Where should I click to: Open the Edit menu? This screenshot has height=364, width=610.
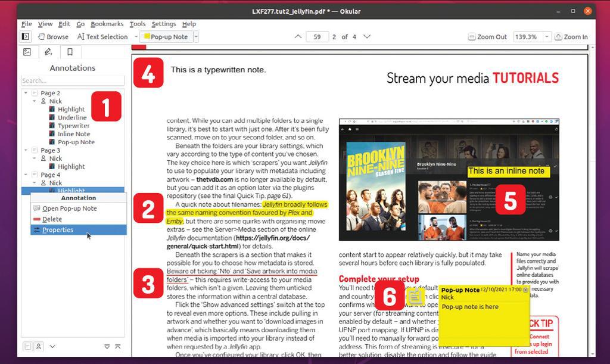(64, 24)
